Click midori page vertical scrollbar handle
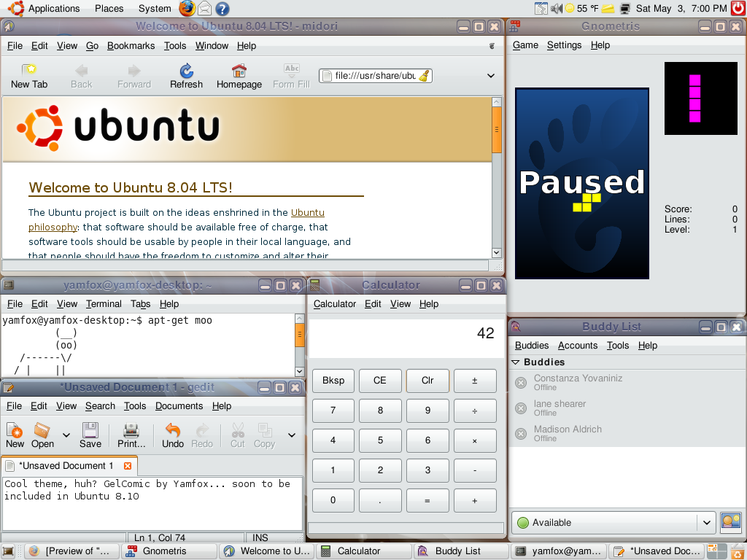 coord(496,130)
